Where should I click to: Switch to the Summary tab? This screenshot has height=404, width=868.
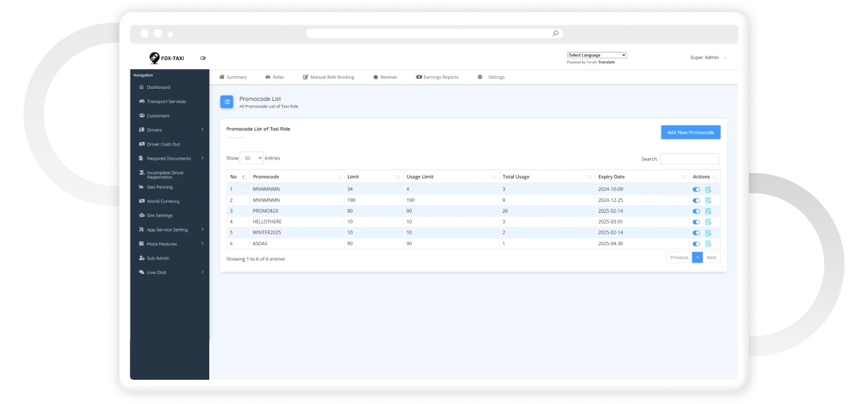[x=233, y=77]
